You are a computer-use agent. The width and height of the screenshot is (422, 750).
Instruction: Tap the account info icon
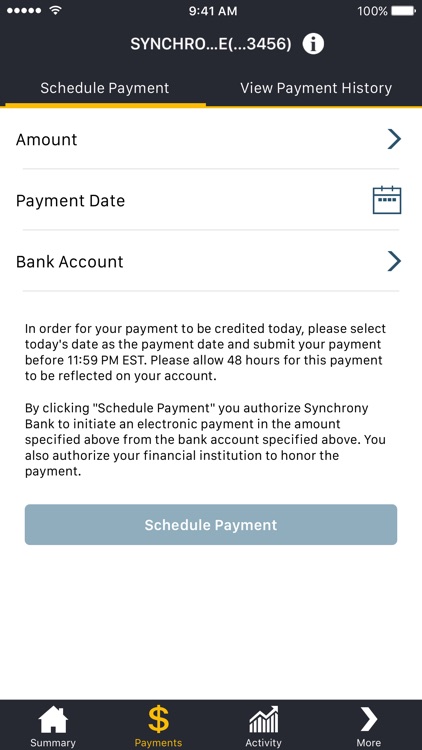click(x=313, y=44)
